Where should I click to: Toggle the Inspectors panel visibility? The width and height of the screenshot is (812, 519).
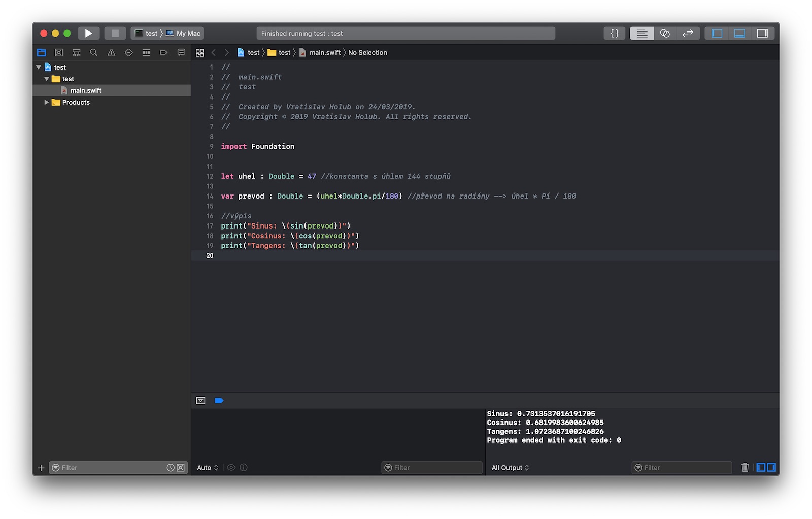762,34
